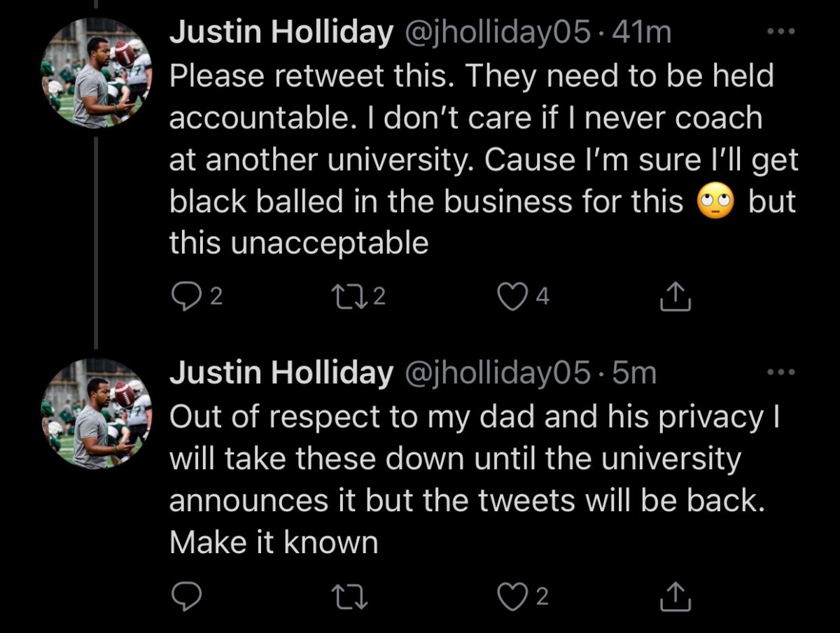Image resolution: width=840 pixels, height=633 pixels.
Task: Open more options on the 5m tweet
Action: click(780, 372)
